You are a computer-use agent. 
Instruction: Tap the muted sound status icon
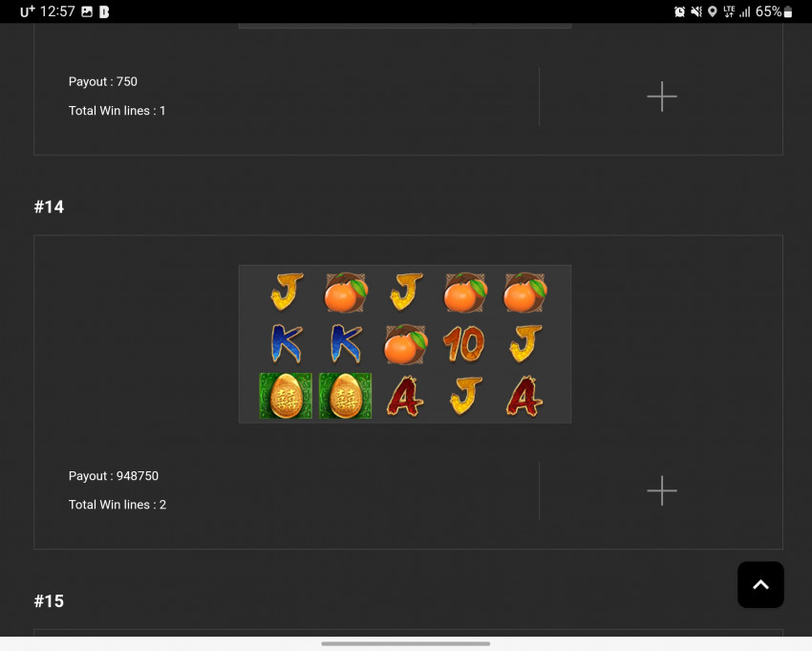click(x=696, y=11)
